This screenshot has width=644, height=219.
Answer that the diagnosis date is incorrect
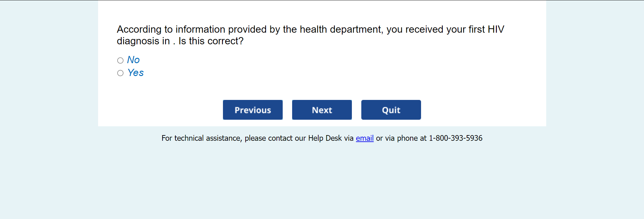[120, 60]
